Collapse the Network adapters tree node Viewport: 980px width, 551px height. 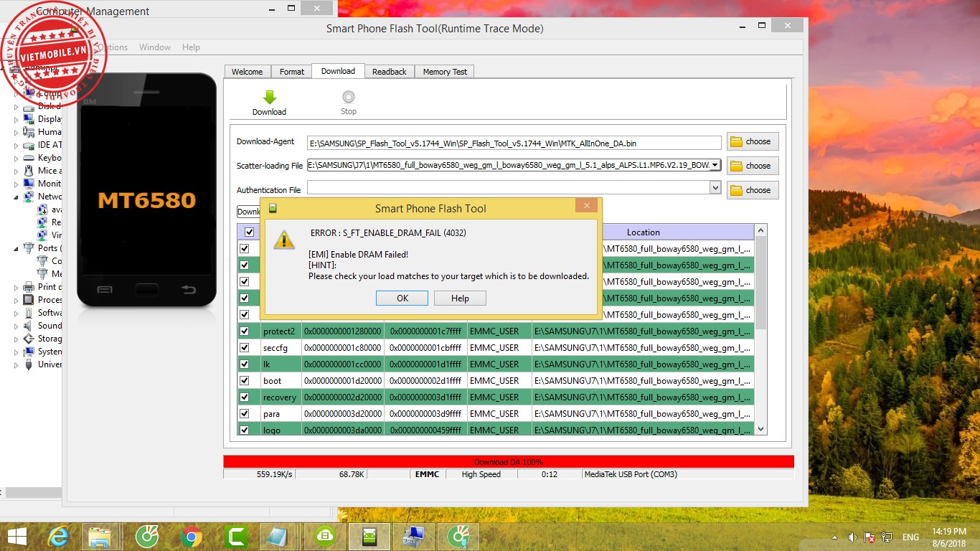tap(16, 197)
